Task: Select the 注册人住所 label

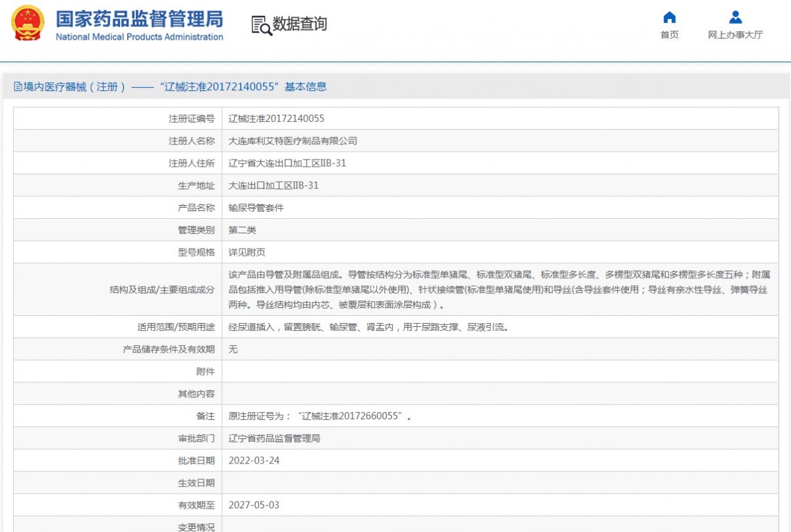Action: (192, 163)
